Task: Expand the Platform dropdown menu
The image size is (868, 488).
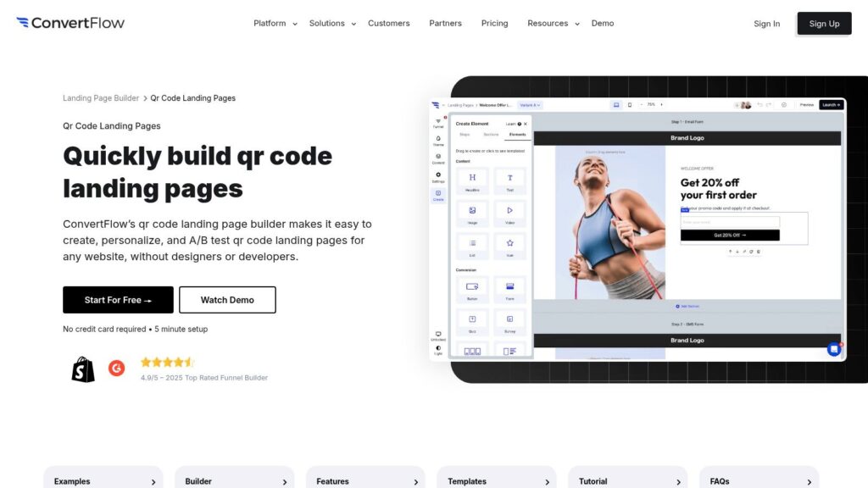Action: click(275, 24)
